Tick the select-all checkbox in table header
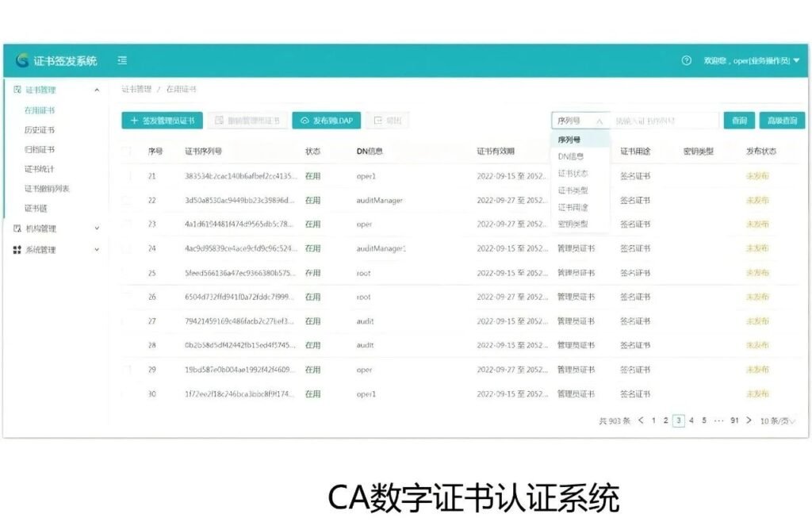This screenshot has width=812, height=522. tap(126, 152)
